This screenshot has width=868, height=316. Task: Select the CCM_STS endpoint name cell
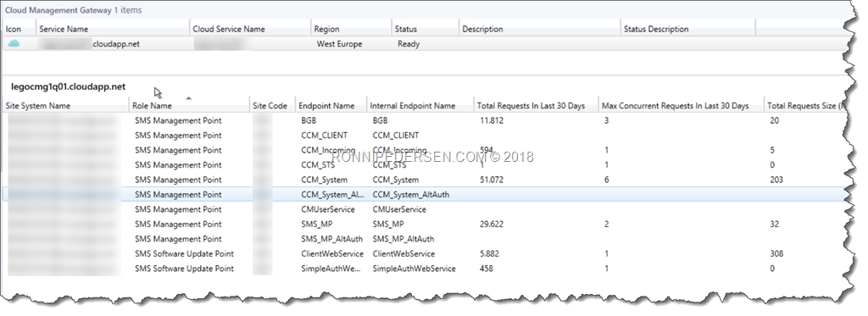[x=318, y=165]
